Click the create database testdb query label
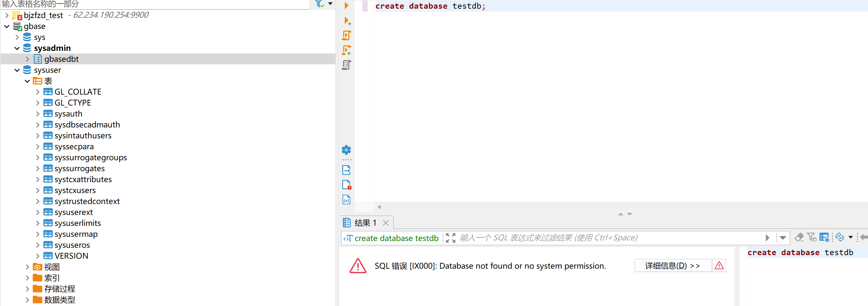This screenshot has height=306, width=868. pos(396,238)
